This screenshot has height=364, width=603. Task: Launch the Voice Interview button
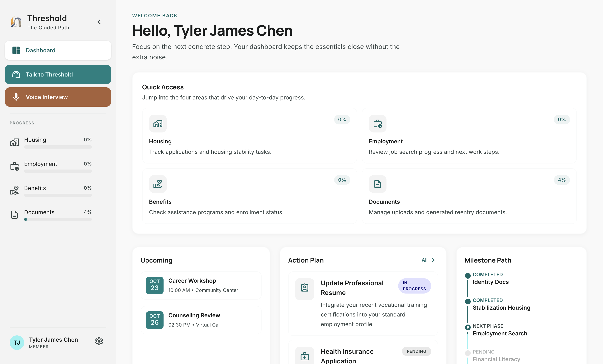(58, 97)
